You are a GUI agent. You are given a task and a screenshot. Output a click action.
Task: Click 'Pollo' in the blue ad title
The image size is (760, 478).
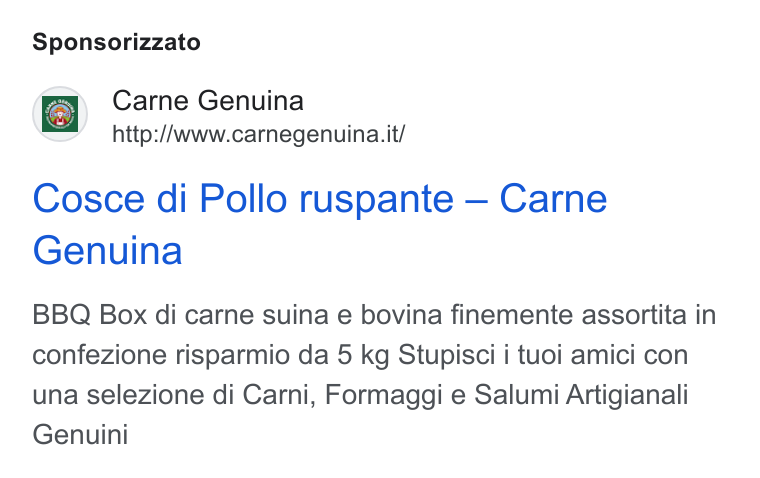tap(243, 199)
